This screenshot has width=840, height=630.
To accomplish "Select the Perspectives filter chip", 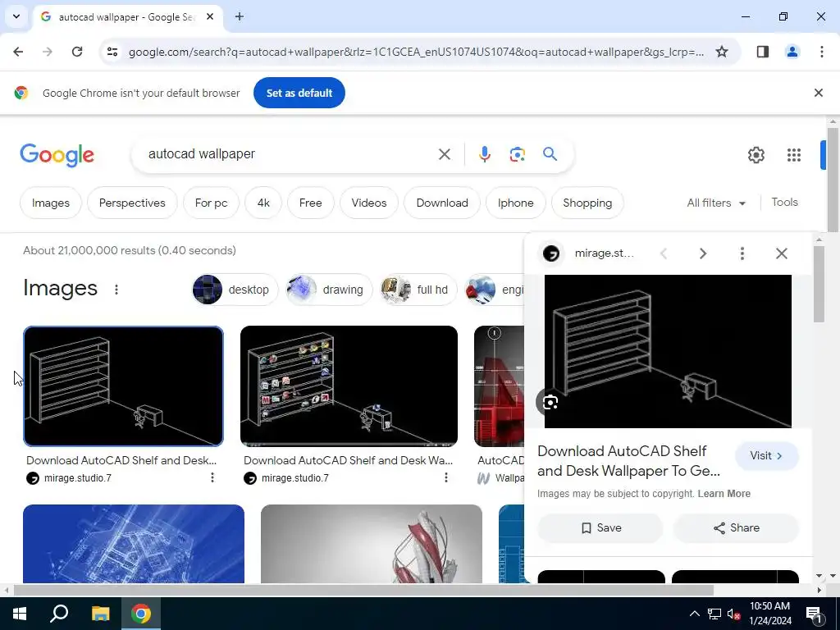I will (x=132, y=203).
